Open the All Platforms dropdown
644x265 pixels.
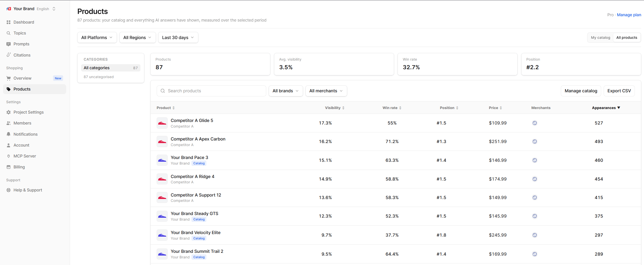coord(97,38)
